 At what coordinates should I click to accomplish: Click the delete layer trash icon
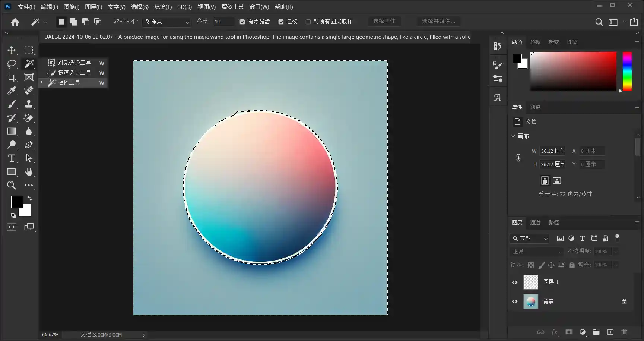click(x=624, y=332)
